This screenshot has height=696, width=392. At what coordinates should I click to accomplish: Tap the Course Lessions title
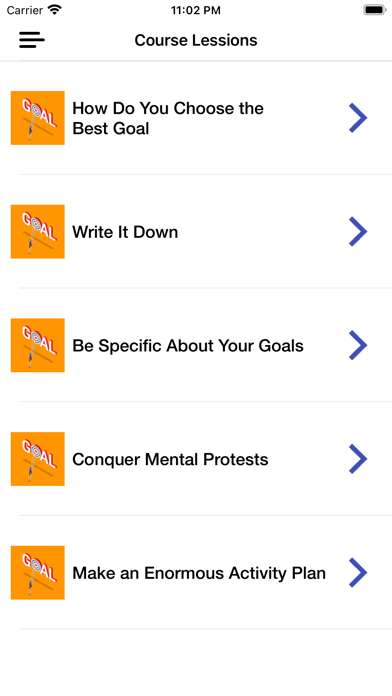[196, 40]
